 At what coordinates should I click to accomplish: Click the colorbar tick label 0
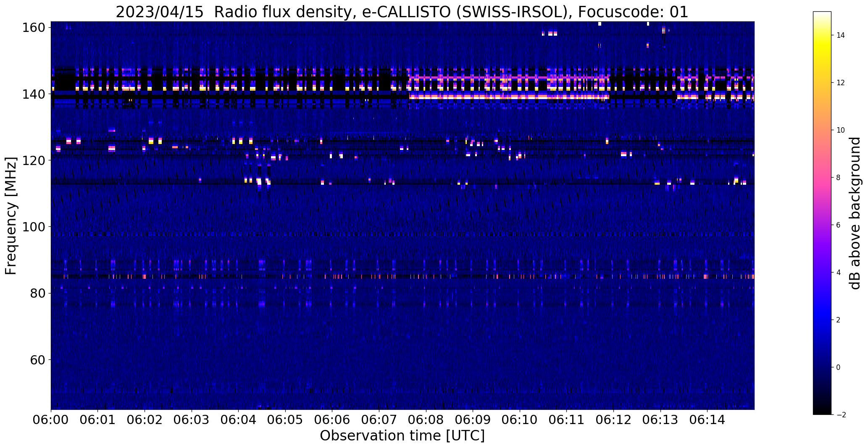click(839, 367)
